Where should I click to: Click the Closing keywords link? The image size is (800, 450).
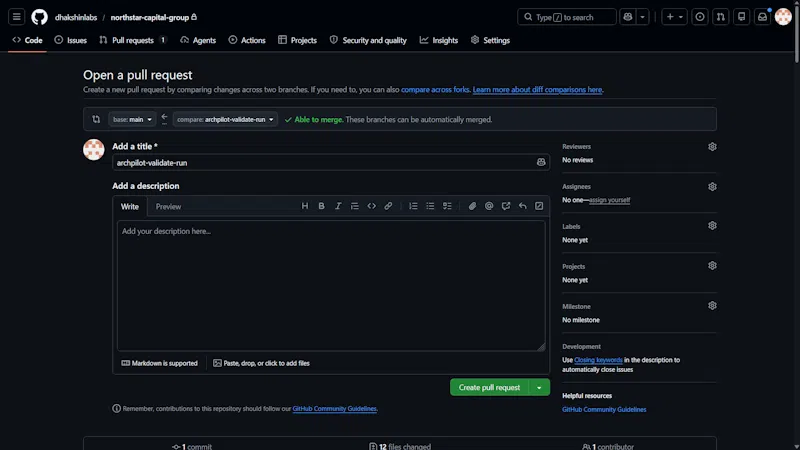point(598,360)
